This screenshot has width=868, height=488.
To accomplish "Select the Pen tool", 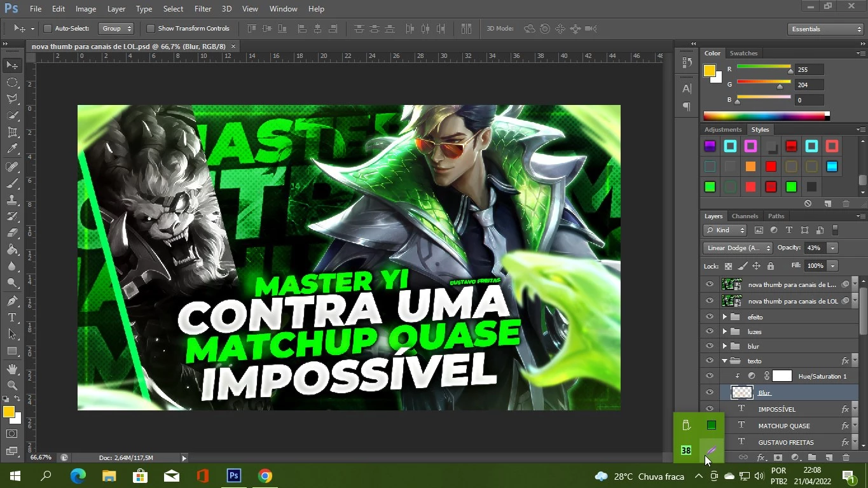I will point(12,301).
